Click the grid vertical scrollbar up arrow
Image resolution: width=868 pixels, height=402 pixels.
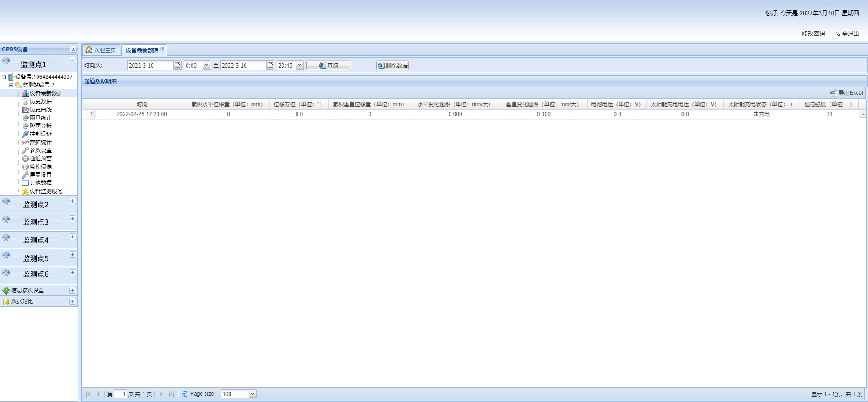pyautogui.click(x=863, y=114)
